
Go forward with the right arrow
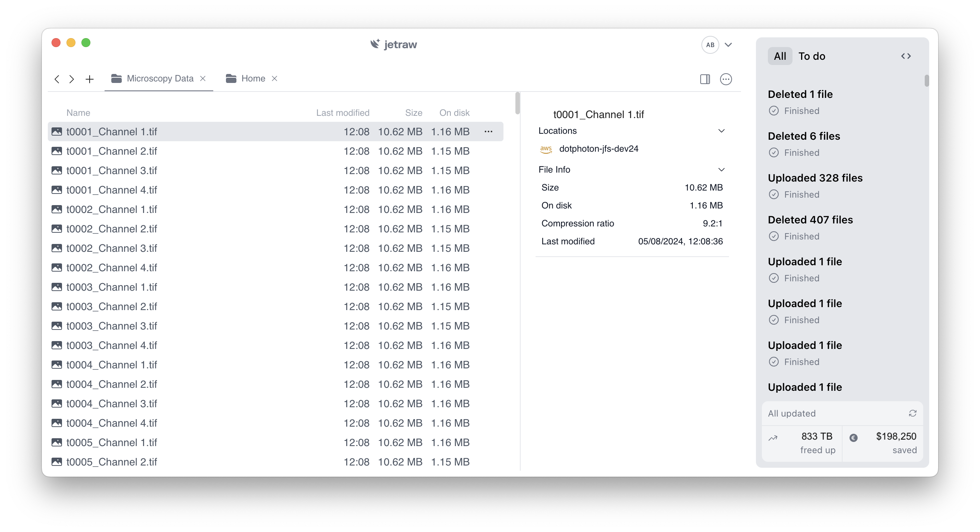pos(72,79)
